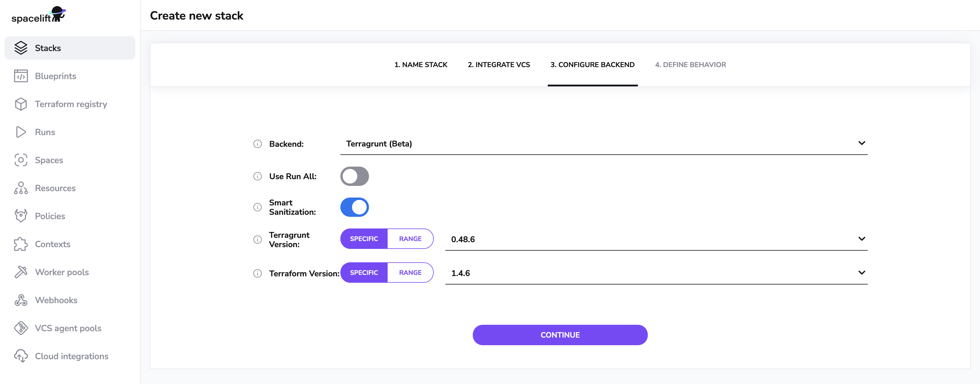Click the Webhooks icon
The height and width of the screenshot is (384, 980).
pos(20,300)
